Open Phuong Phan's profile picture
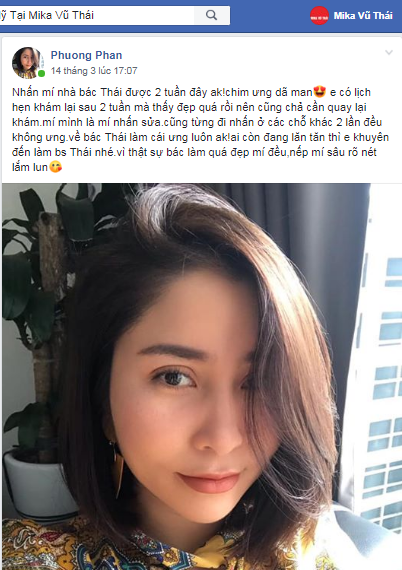The image size is (402, 570). (27, 63)
